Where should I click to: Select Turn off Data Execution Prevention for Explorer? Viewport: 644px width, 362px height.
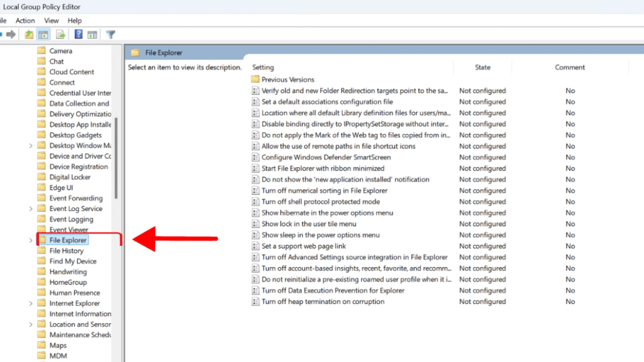(x=333, y=290)
